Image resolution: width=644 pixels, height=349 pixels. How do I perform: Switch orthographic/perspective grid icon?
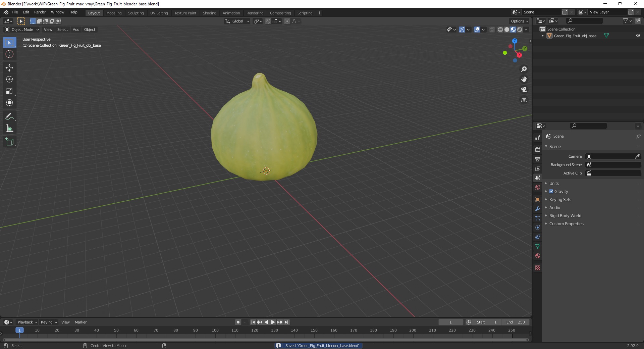pyautogui.click(x=524, y=100)
